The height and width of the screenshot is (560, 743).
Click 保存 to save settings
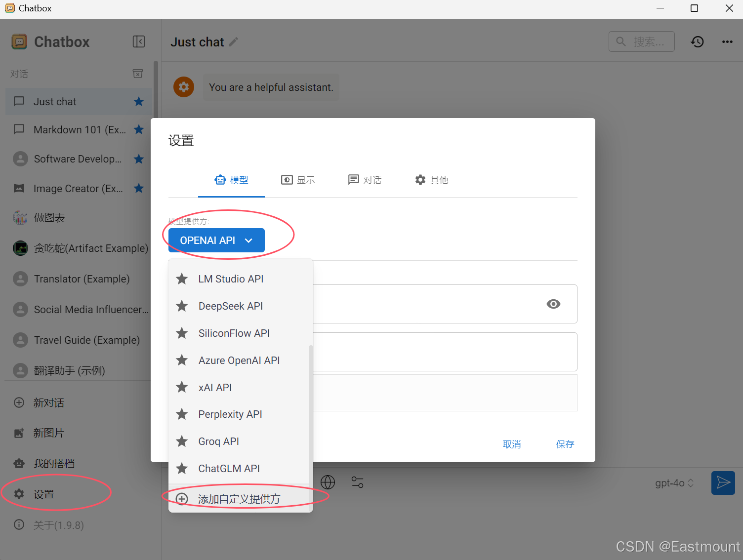565,444
